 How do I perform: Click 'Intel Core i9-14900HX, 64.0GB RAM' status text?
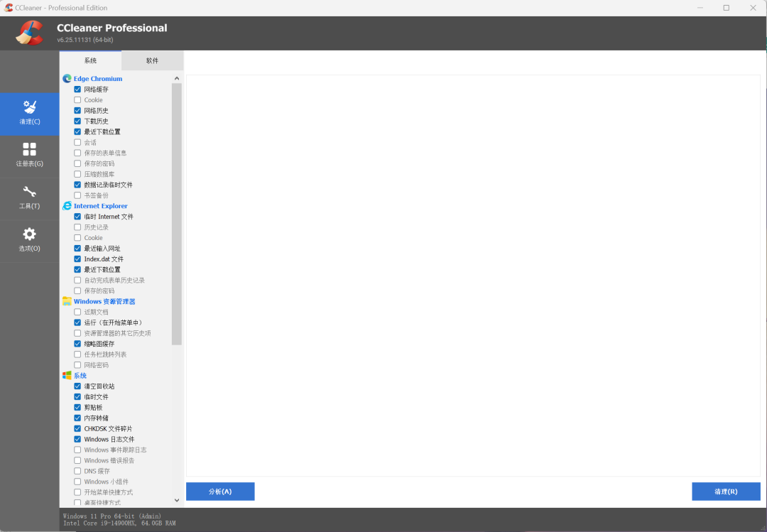point(119,523)
